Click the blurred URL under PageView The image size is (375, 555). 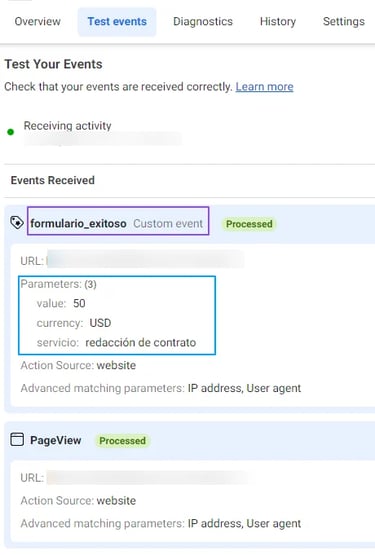click(x=147, y=477)
